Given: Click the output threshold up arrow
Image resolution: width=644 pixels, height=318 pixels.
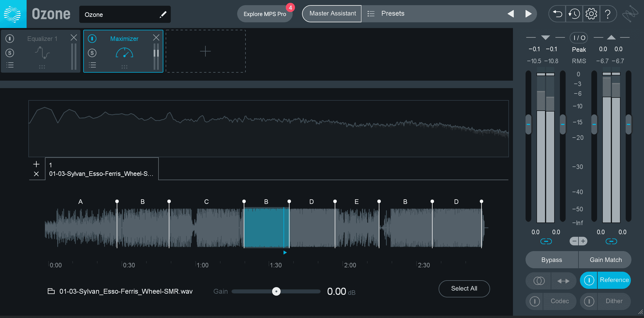Looking at the screenshot, I should 611,37.
